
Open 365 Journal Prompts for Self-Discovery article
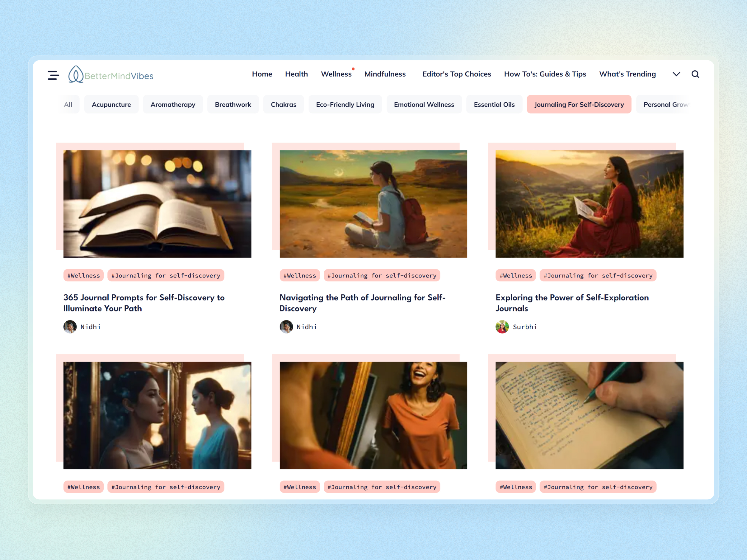[144, 303]
